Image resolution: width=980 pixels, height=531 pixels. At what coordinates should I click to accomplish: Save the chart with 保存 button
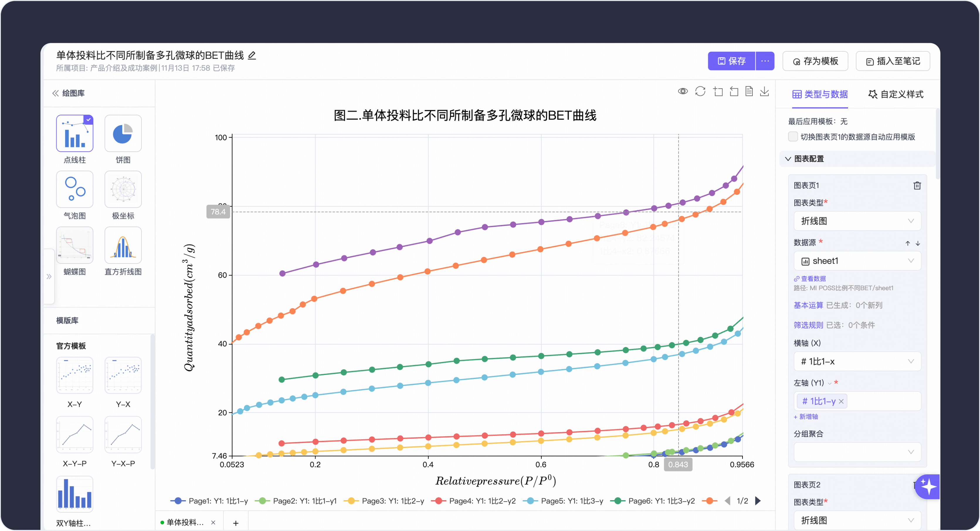click(731, 61)
